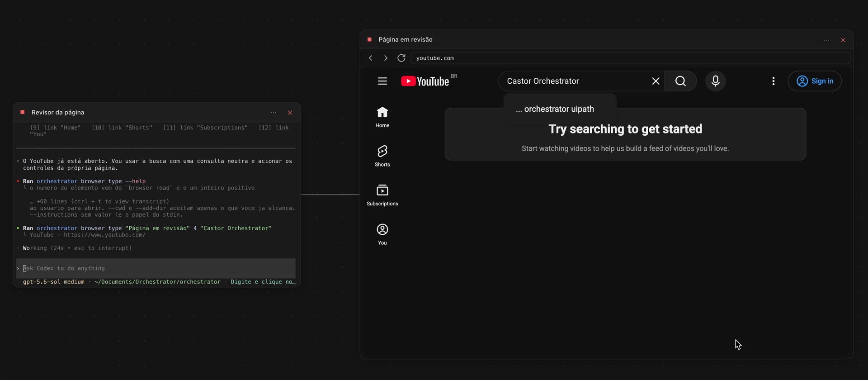This screenshot has width=868, height=380.
Task: Click the "Working" status line in terminal
Action: point(77,248)
